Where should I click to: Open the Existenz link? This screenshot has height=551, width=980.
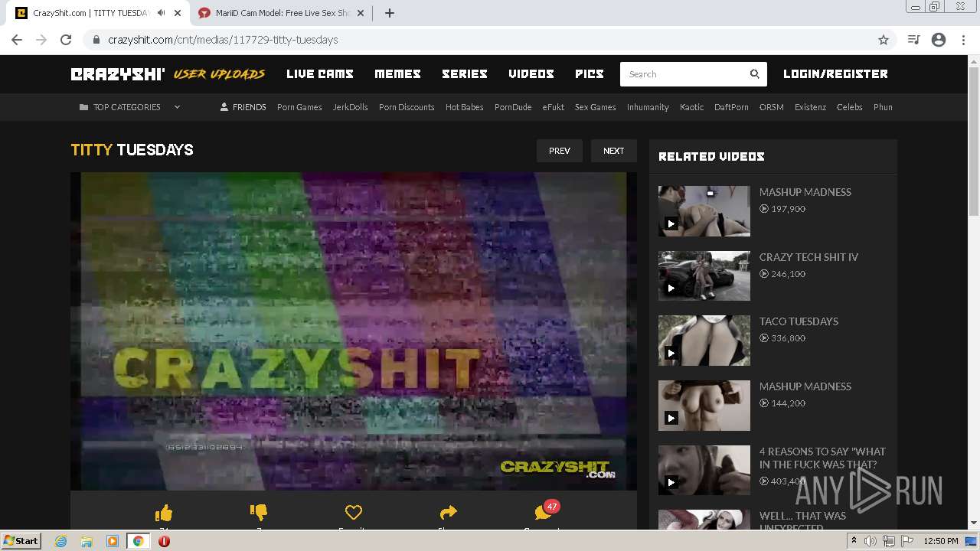pyautogui.click(x=810, y=107)
